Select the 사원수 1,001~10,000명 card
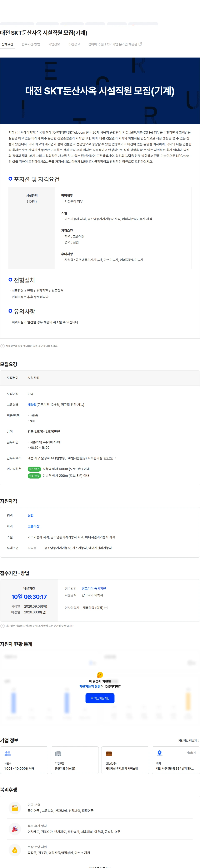Image resolution: width=200 pixels, height=868 pixels. (x=24, y=760)
